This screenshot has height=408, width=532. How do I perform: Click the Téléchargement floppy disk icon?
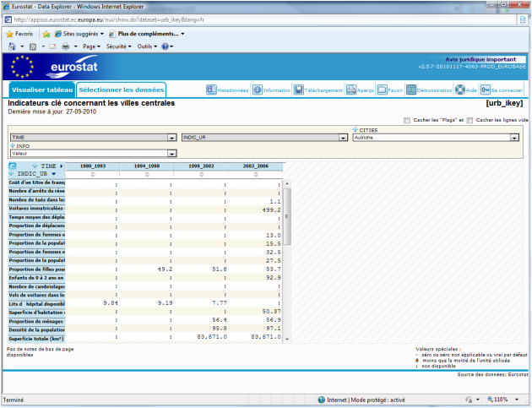point(299,90)
